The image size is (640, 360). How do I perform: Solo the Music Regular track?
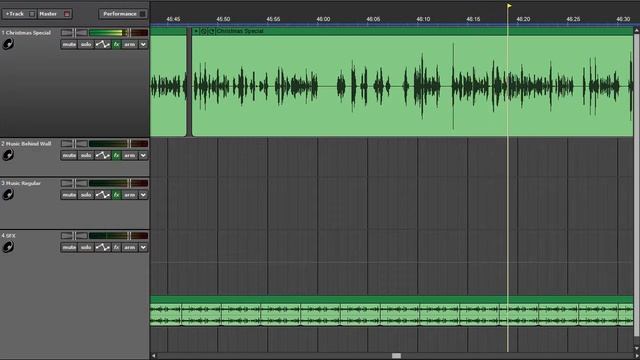86,195
